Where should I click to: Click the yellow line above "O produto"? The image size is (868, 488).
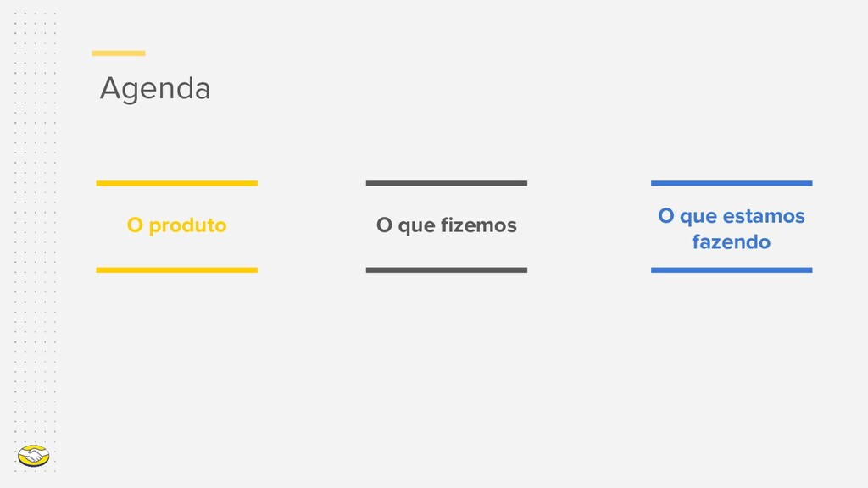176,183
